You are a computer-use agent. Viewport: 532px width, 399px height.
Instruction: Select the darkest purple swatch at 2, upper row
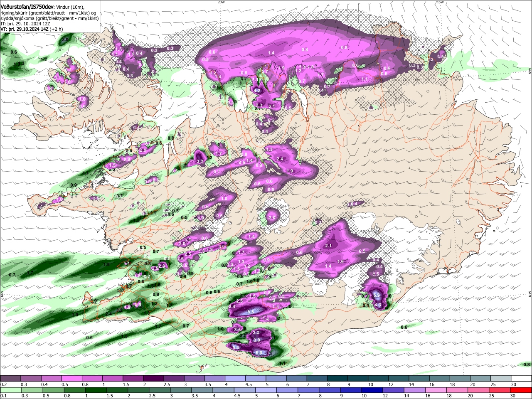pyautogui.click(x=153, y=379)
